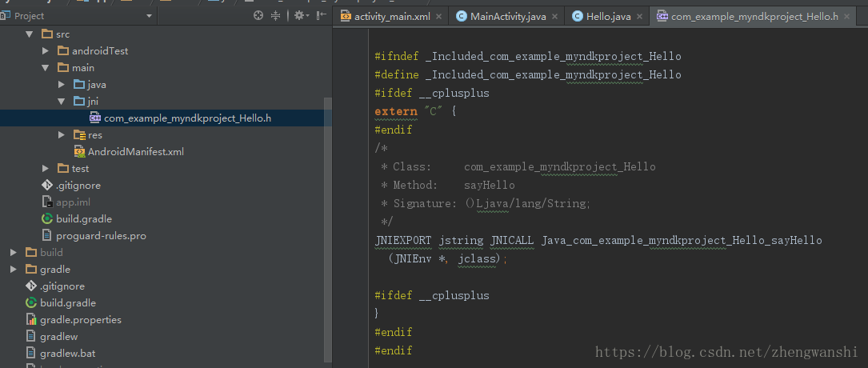Select the com_example_myndkproject_Hello.h editor tab
Viewport: 868px width, 368px height.
tap(754, 17)
